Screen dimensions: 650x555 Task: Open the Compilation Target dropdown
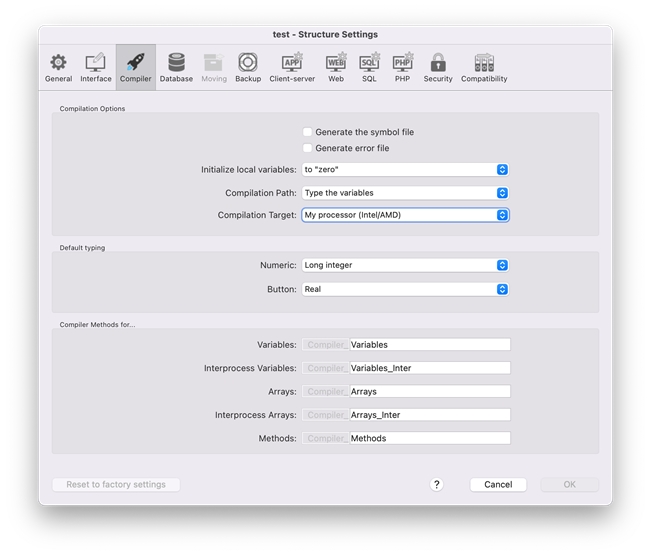tap(405, 215)
